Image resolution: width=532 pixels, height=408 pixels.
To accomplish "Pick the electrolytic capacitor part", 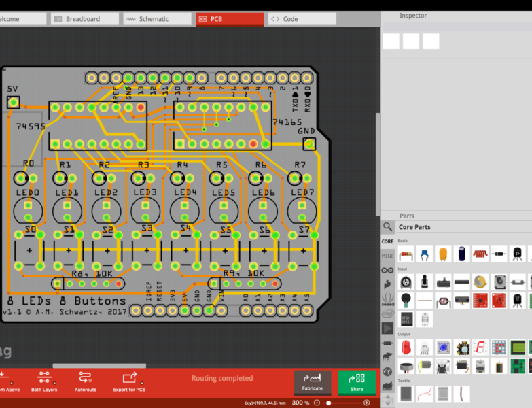I will 461,254.
